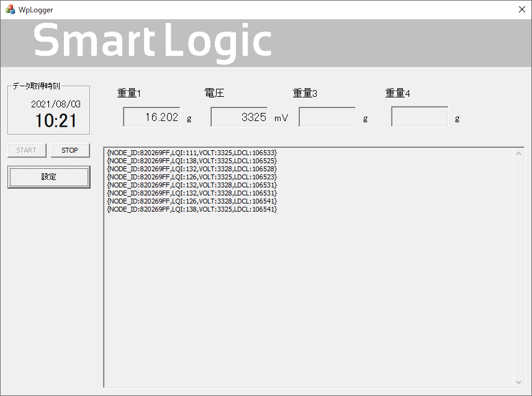Click the greyed-out START button
The height and width of the screenshot is (396, 532).
27,150
